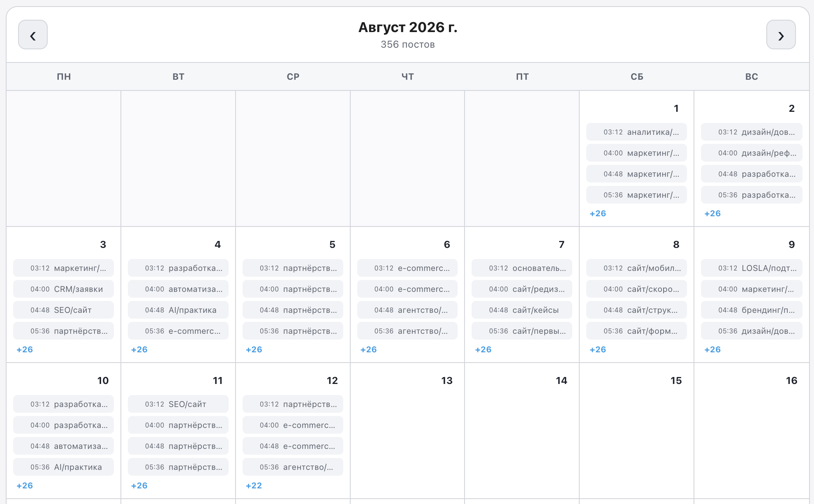The height and width of the screenshot is (504, 814).
Task: Open 04:00 e-commerc post on August 12
Action: tap(293, 425)
